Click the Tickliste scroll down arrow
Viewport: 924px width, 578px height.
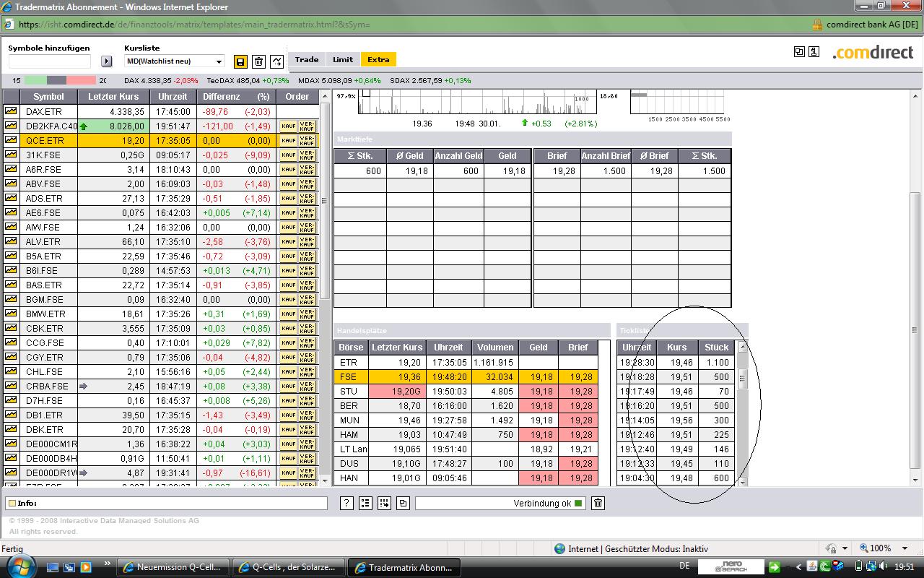744,481
